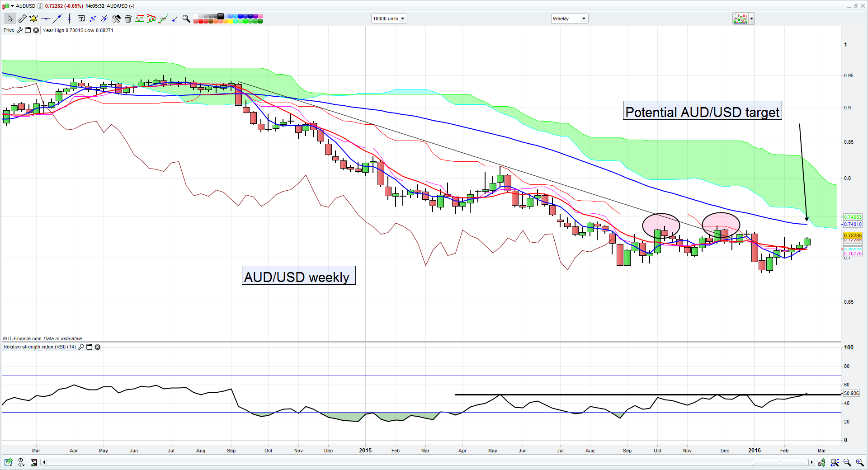Click the alert bell icon
Viewport: 868px width, 470px height.
(33, 19)
